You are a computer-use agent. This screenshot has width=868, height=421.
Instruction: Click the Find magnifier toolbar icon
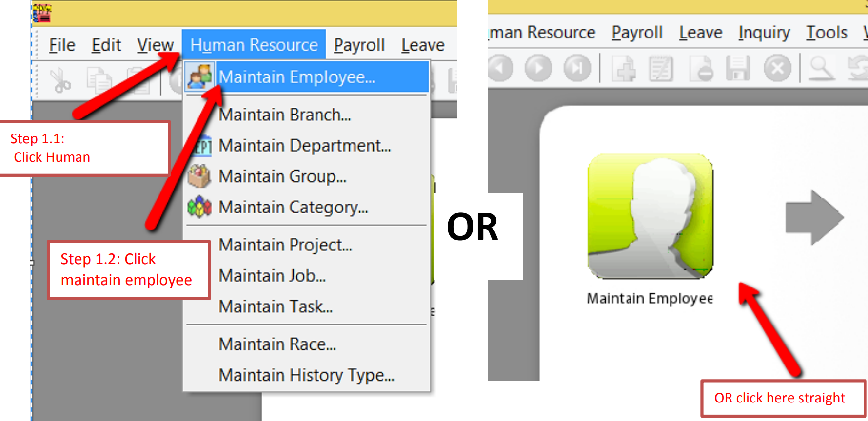click(x=822, y=68)
